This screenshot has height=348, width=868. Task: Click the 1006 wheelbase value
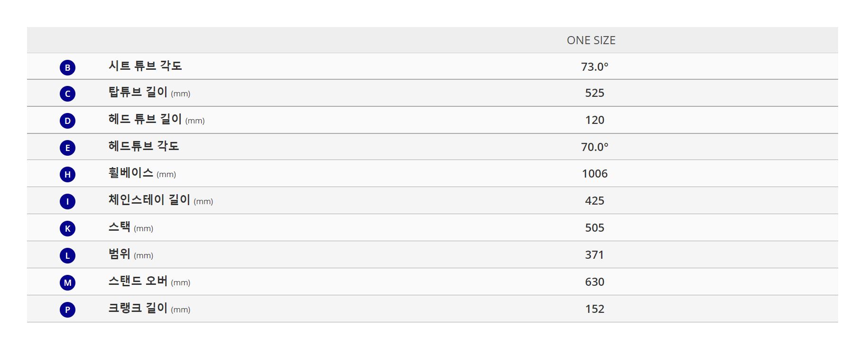595,174
